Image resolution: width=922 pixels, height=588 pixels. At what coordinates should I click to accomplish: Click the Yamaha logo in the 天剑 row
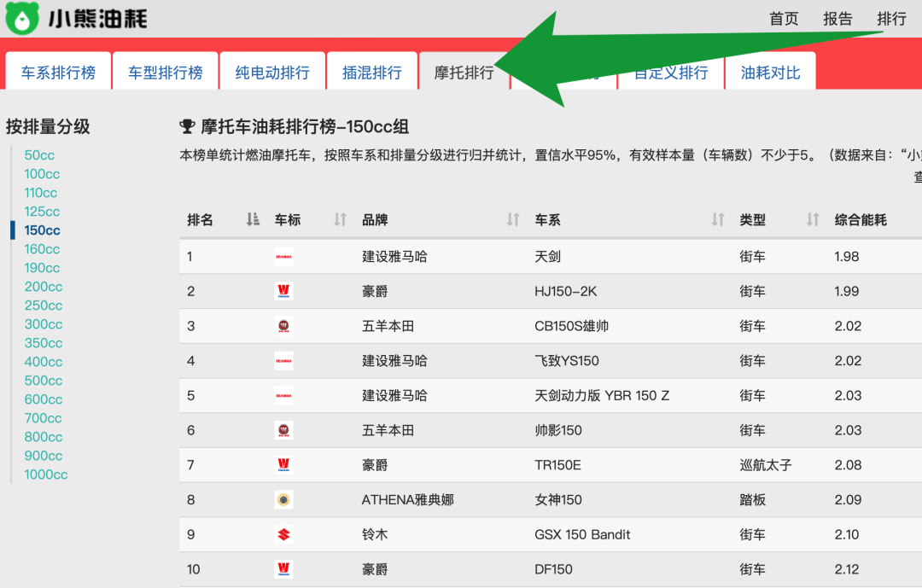[x=283, y=256]
